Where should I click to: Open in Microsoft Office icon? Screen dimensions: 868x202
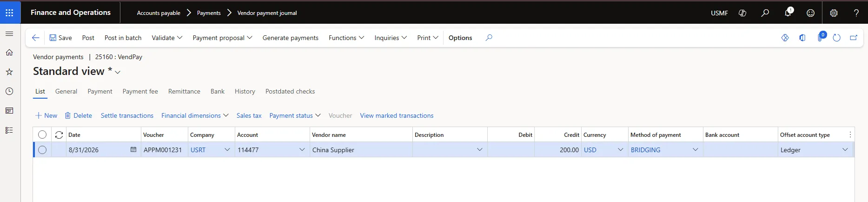click(x=802, y=38)
